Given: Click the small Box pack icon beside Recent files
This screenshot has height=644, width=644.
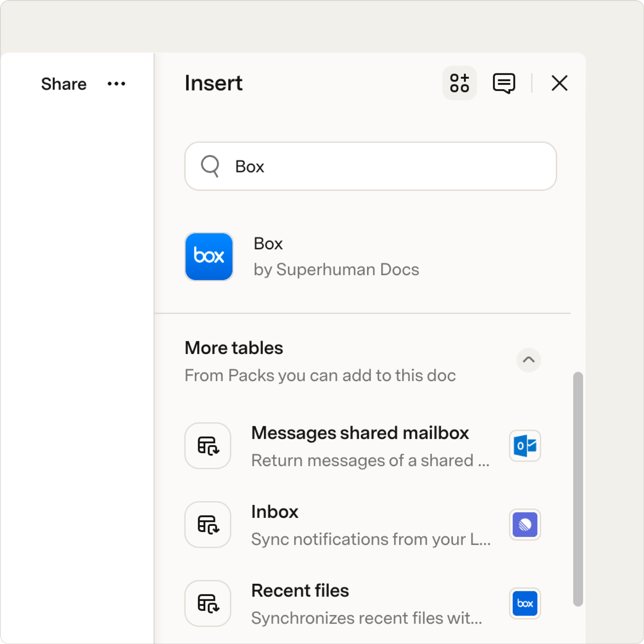Looking at the screenshot, I should pos(525,603).
